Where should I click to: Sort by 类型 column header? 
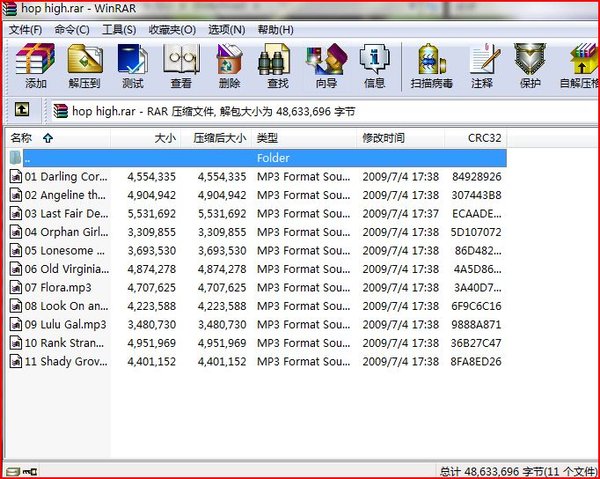click(304, 138)
